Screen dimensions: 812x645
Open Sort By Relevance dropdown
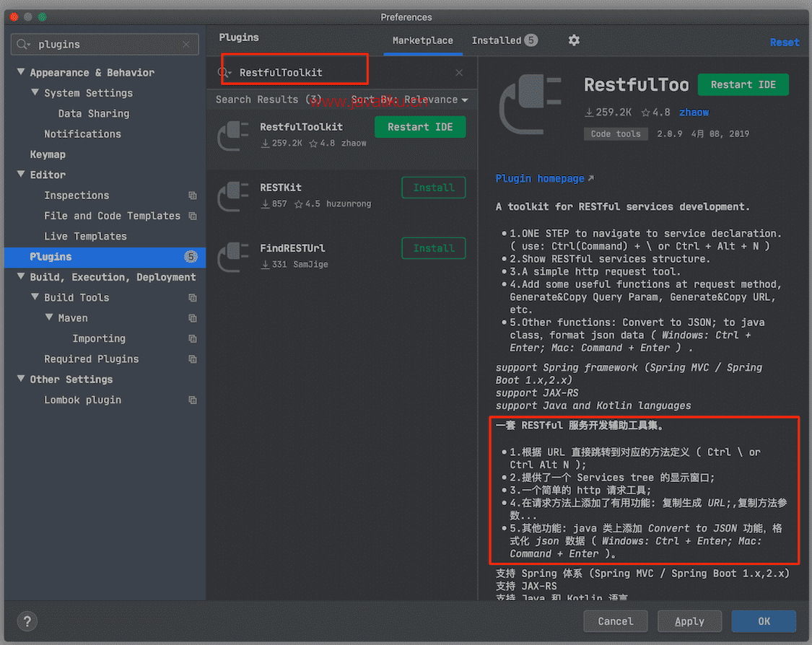(410, 100)
